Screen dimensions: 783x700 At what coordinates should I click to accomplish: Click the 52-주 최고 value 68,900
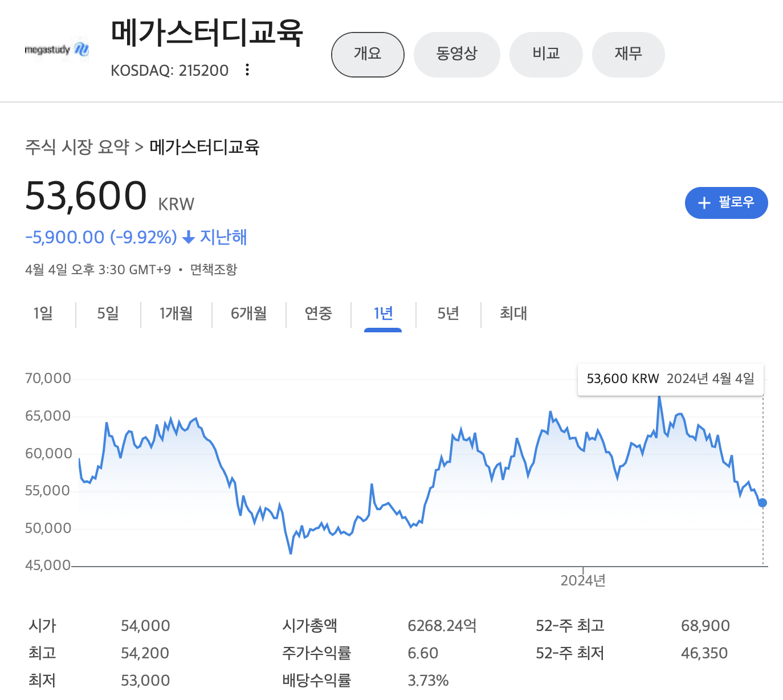[x=705, y=626]
